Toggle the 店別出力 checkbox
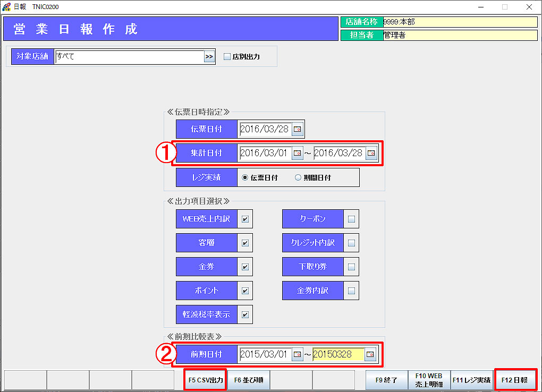542x392 pixels. tap(227, 56)
